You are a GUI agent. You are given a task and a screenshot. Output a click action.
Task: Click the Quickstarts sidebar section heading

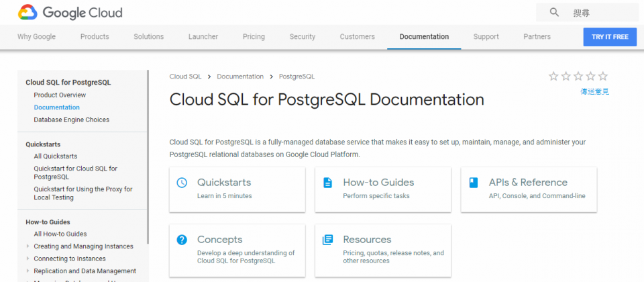(x=43, y=144)
